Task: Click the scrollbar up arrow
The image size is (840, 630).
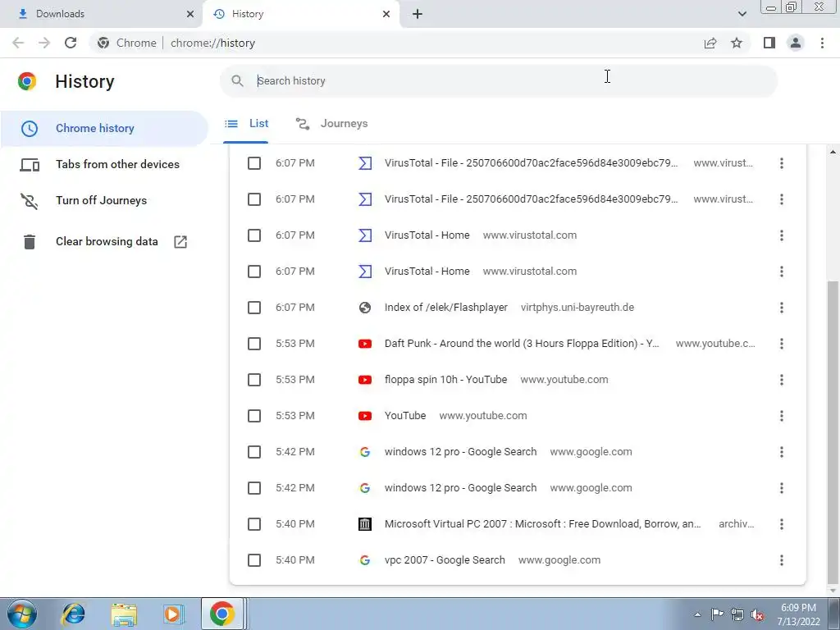Action: pos(833,152)
